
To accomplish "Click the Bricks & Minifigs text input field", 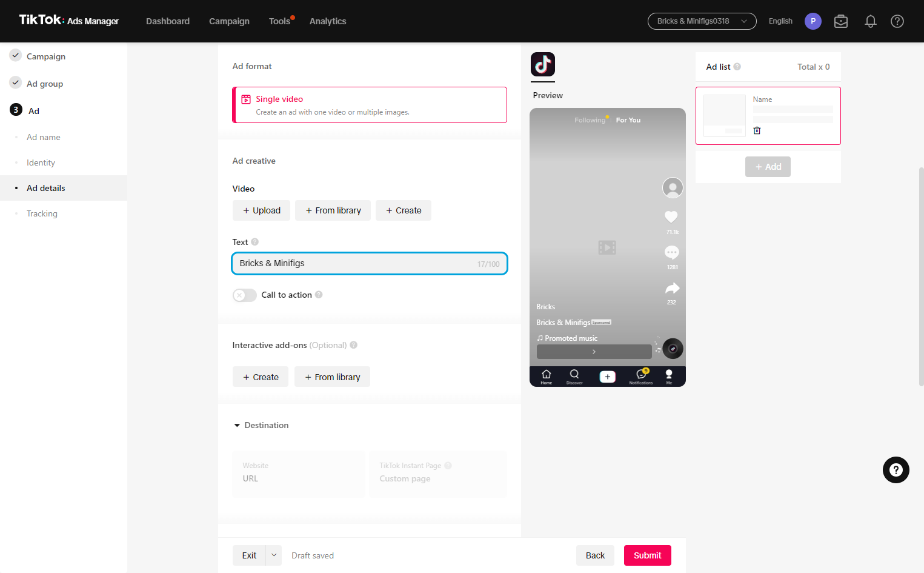I will [x=370, y=264].
